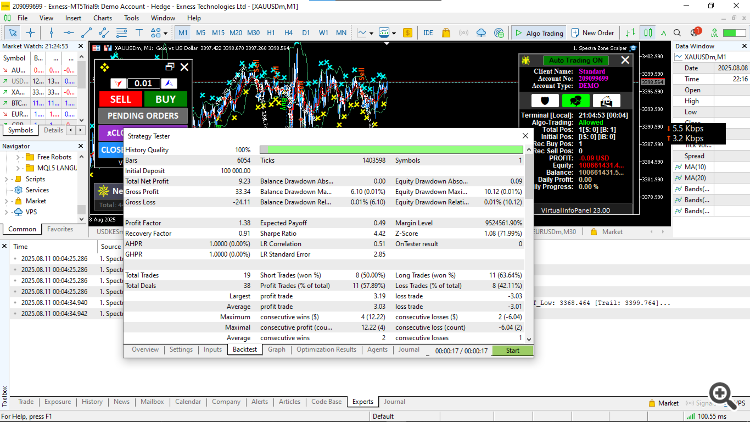Screen dimensions: 750x422
Task: Select the text label tool
Action: [x=139, y=33]
